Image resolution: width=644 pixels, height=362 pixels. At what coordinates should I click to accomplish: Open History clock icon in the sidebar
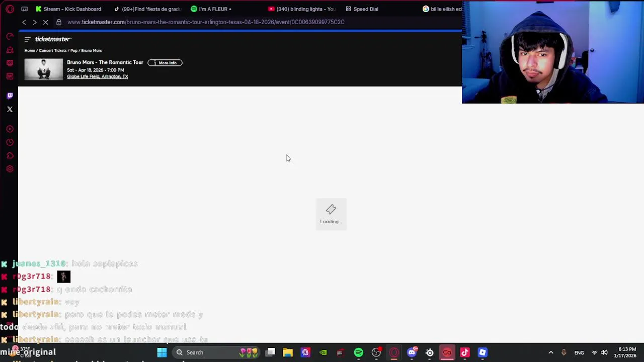[x=10, y=143]
